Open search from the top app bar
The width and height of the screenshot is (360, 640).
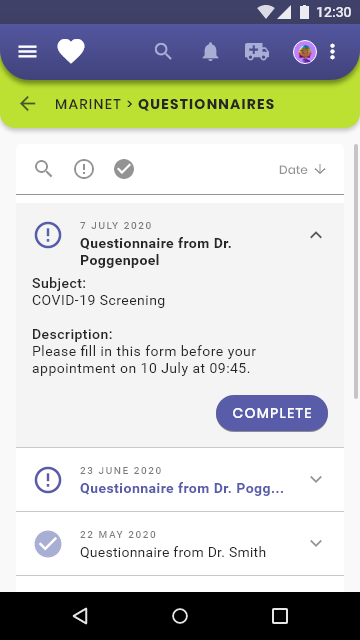point(163,52)
